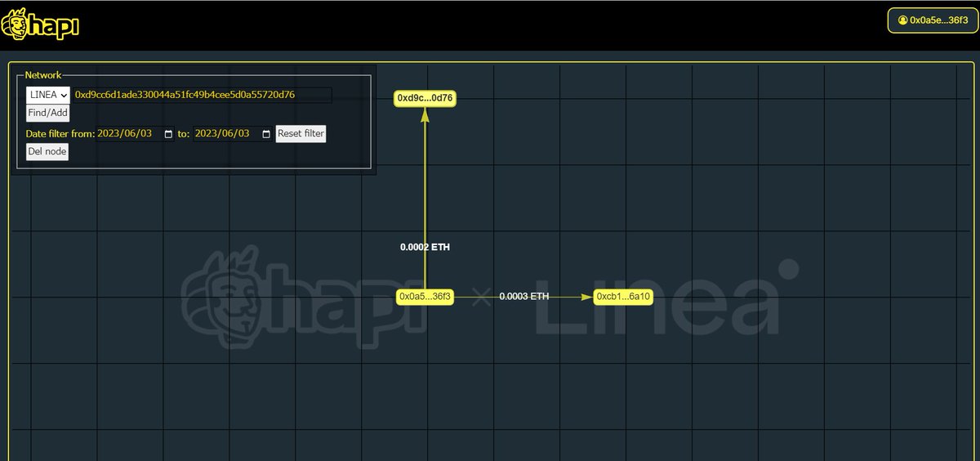The height and width of the screenshot is (461, 980).
Task: Click the Del node button
Action: (47, 152)
